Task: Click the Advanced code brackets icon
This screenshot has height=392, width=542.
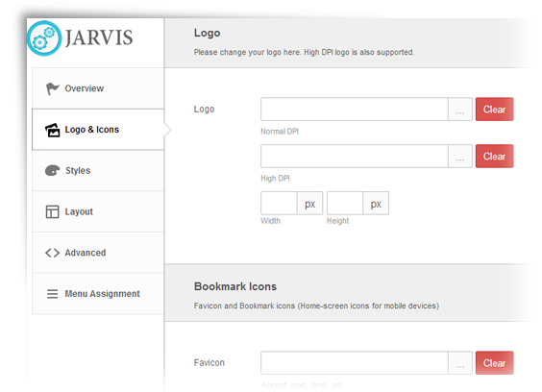Action: coord(52,253)
